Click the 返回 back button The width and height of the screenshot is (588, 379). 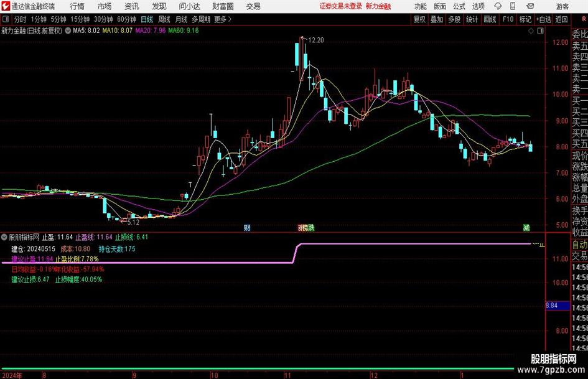tap(561, 19)
